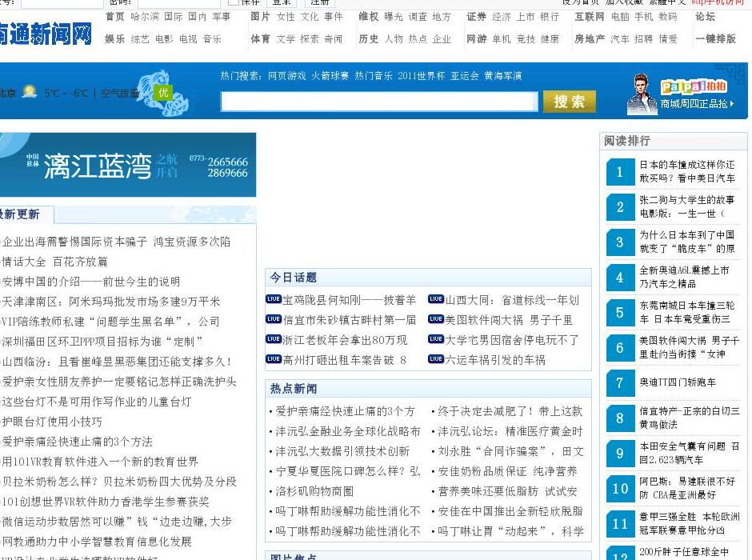Open hot news 刘永胜“合同诈骗案”
The width and height of the screenshot is (752, 560).
(x=510, y=452)
